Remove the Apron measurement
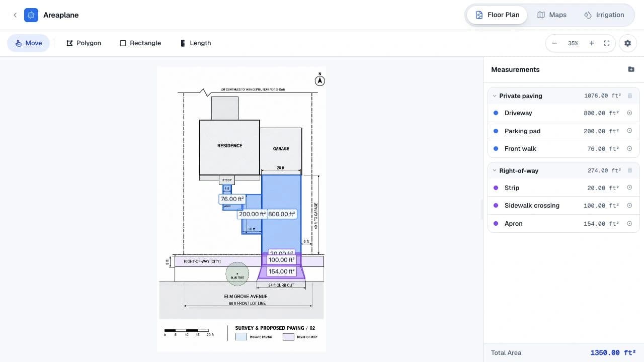 pos(629,224)
